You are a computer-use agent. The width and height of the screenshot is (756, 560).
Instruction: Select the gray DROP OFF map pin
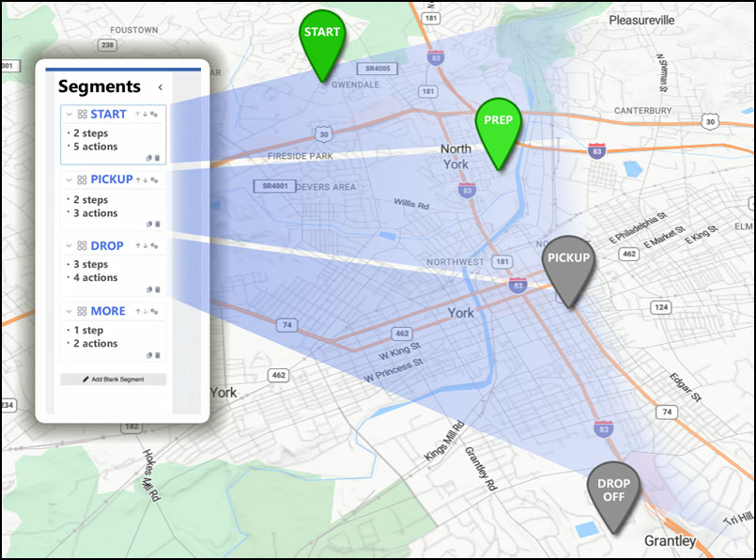coord(613,491)
